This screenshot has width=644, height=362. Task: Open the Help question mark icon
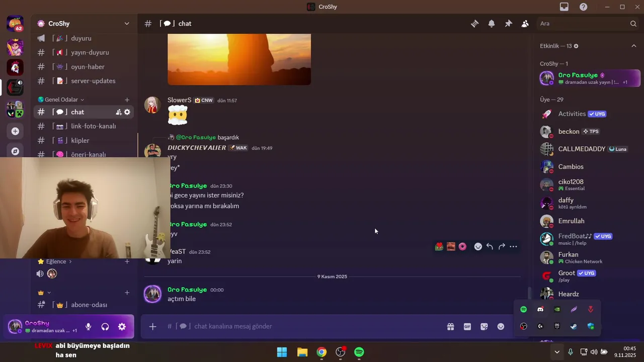[x=583, y=7]
